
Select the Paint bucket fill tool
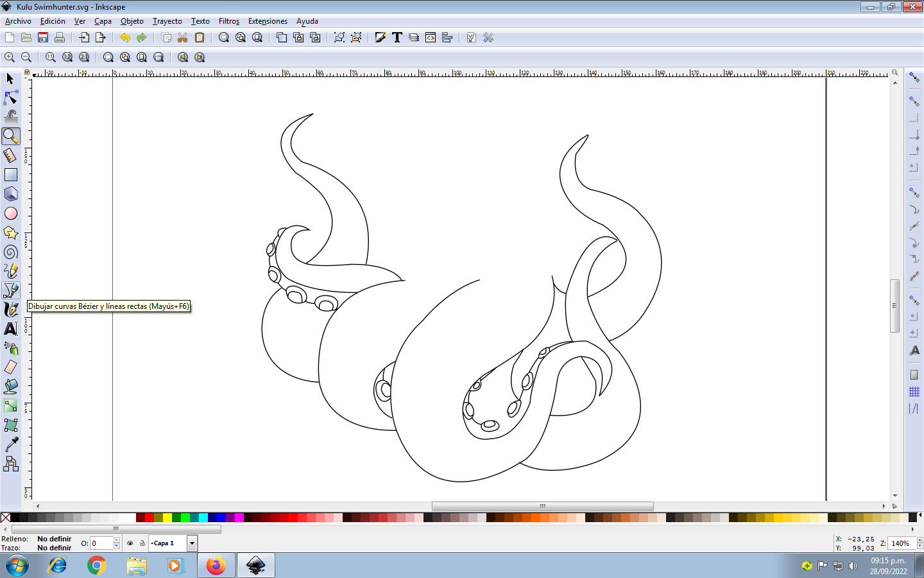pyautogui.click(x=10, y=387)
